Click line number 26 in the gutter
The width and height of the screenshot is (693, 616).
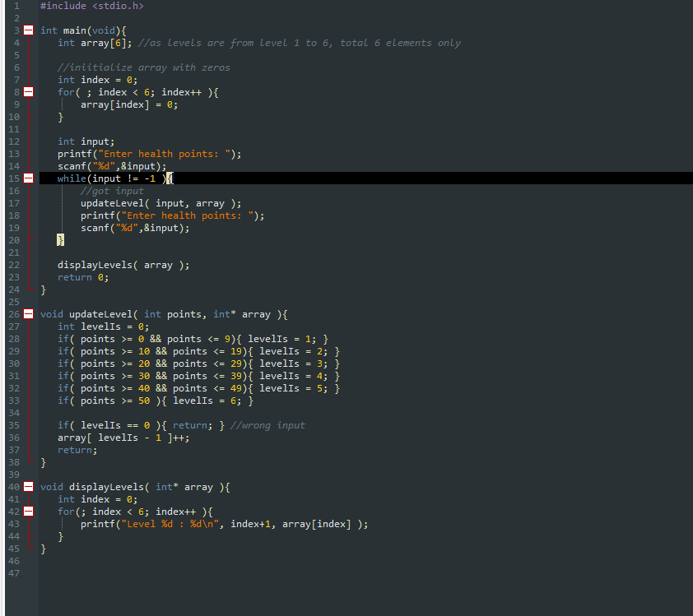pyautogui.click(x=14, y=314)
